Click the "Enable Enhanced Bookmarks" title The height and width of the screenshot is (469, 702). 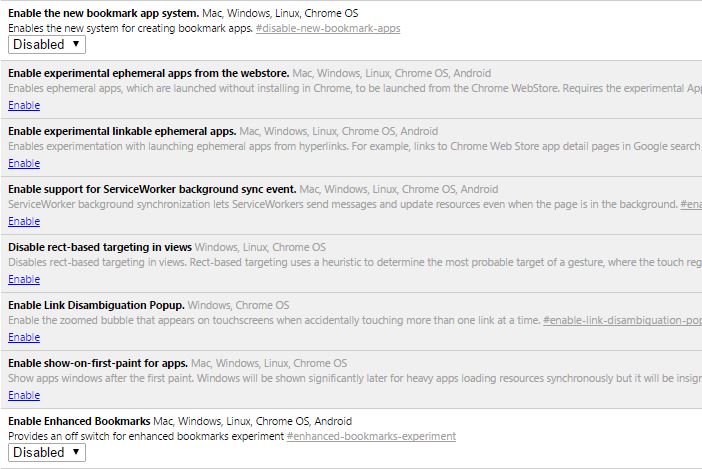click(x=80, y=421)
